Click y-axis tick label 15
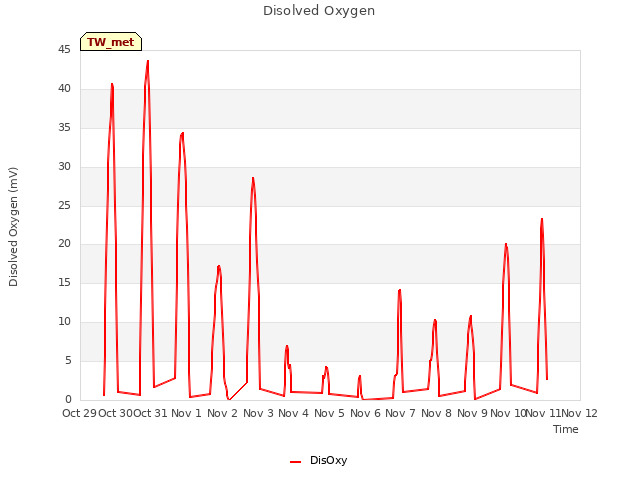 64,282
